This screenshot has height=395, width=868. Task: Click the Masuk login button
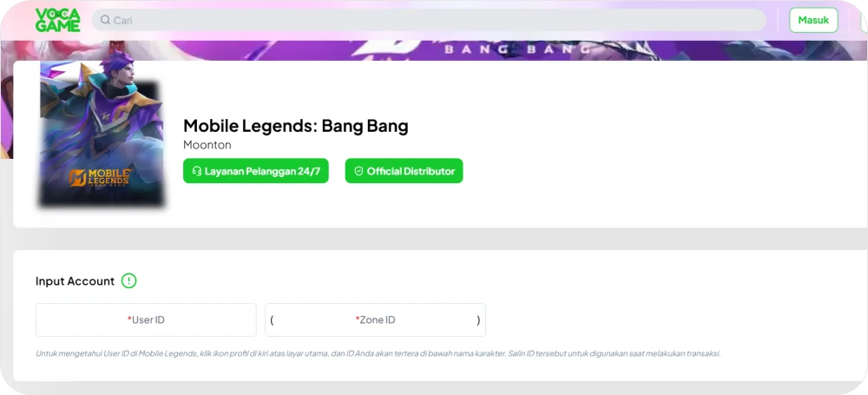[813, 20]
